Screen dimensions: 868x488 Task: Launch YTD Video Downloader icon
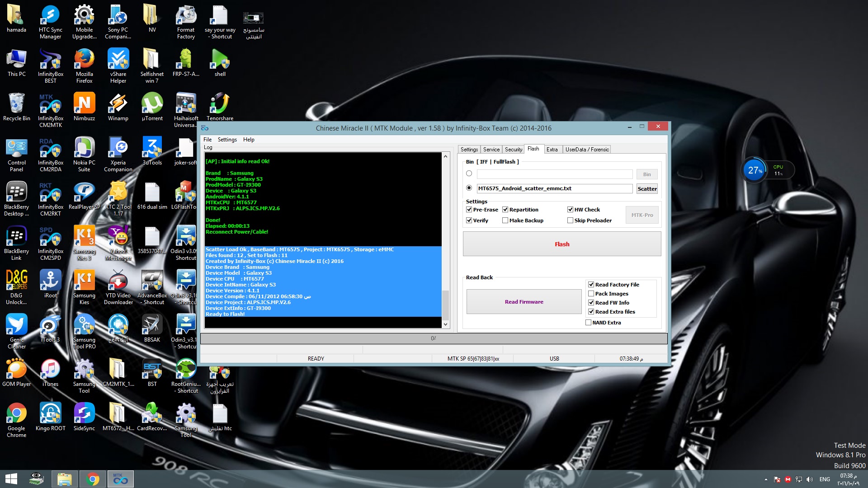click(118, 287)
